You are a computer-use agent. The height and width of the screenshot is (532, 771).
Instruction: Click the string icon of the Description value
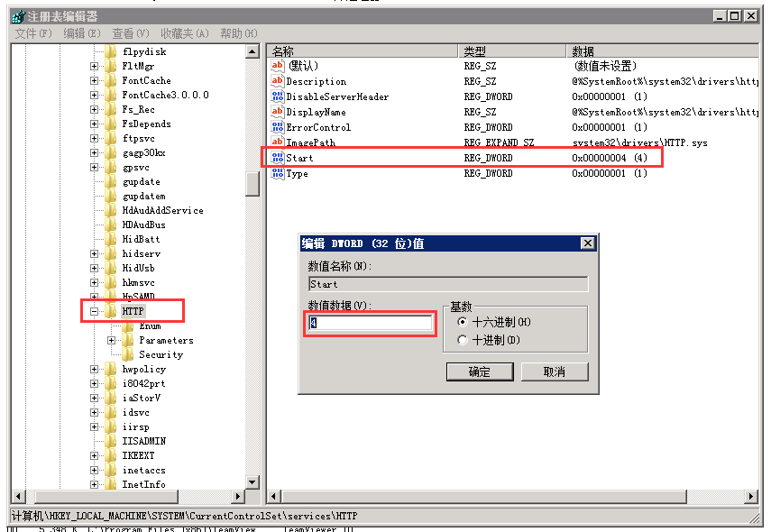tap(278, 81)
